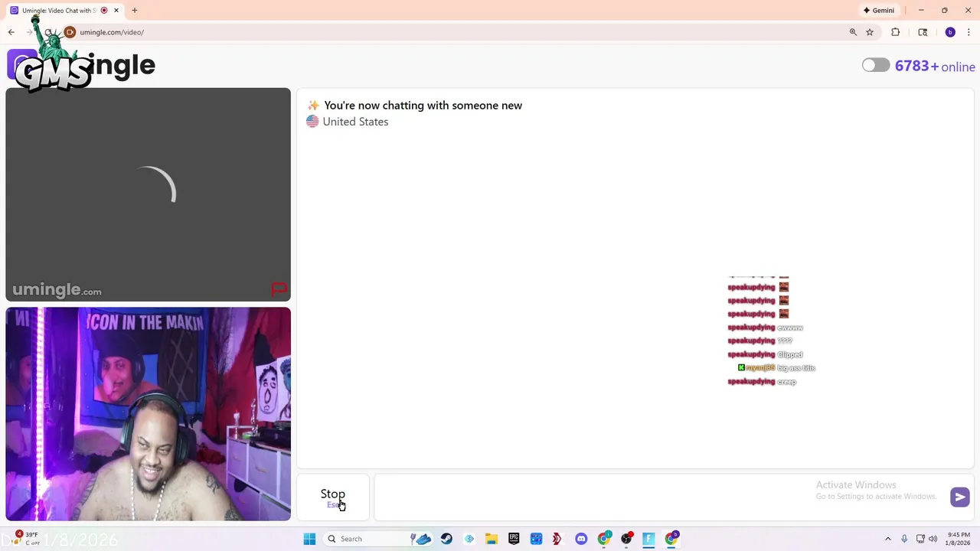
Task: Open the site info icon beside the URL
Action: (70, 32)
